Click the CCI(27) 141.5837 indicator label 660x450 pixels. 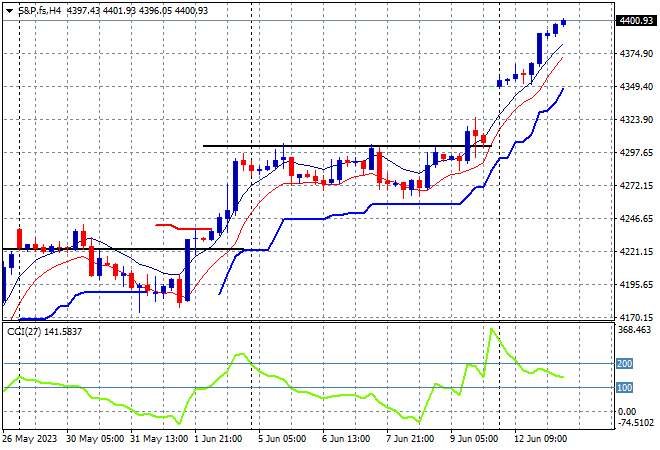(44, 332)
